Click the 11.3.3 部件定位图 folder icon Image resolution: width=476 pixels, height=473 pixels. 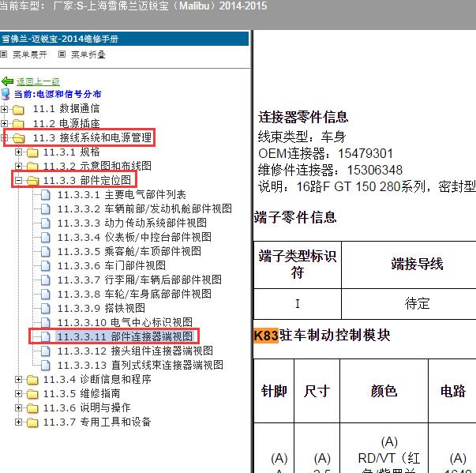click(x=32, y=181)
